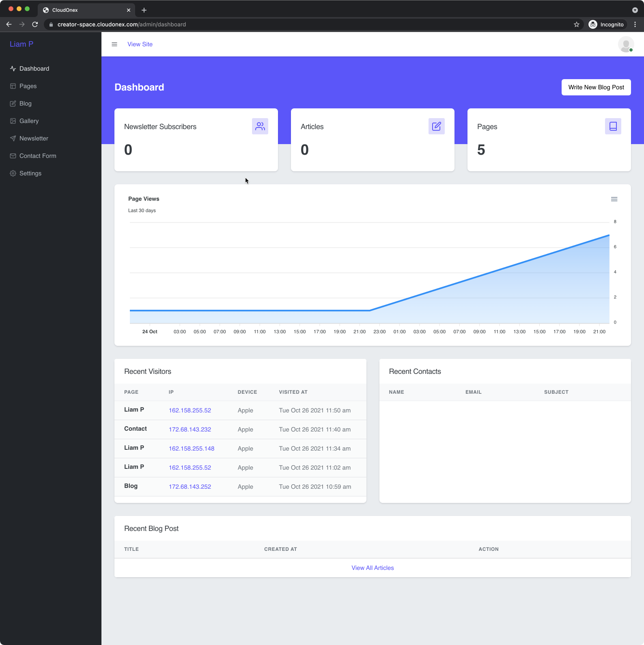
Task: Click View All Articles link
Action: click(x=373, y=568)
